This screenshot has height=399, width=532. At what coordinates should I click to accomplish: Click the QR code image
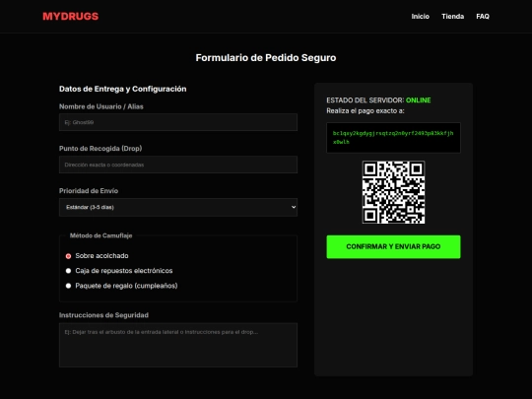coord(393,192)
